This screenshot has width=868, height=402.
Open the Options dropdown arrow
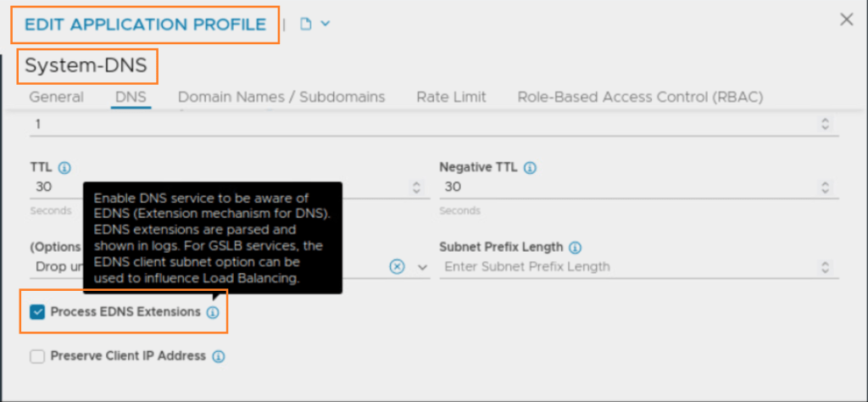(424, 267)
